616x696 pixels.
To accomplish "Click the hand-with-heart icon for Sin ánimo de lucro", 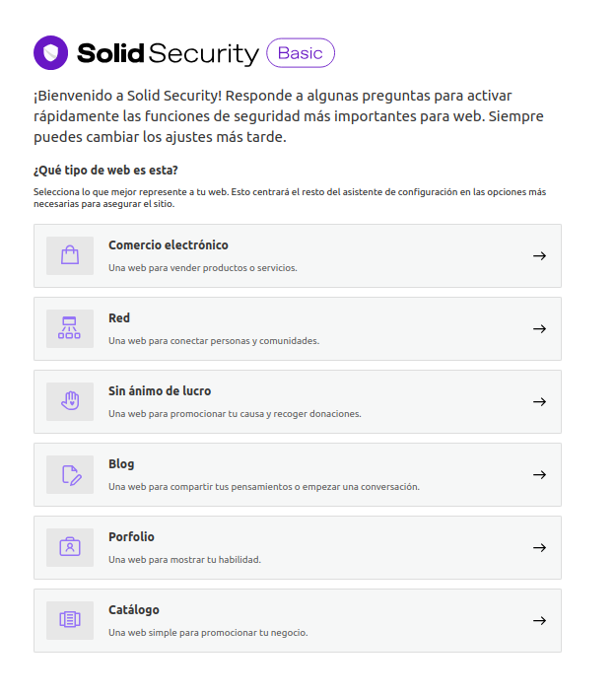I will pyautogui.click(x=69, y=402).
